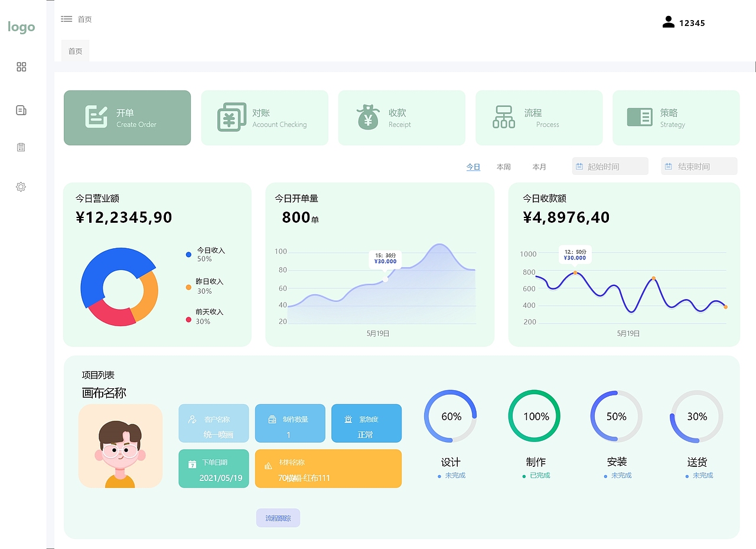Click the dashboard grid icon in sidebar
756x549 pixels.
coord(21,67)
